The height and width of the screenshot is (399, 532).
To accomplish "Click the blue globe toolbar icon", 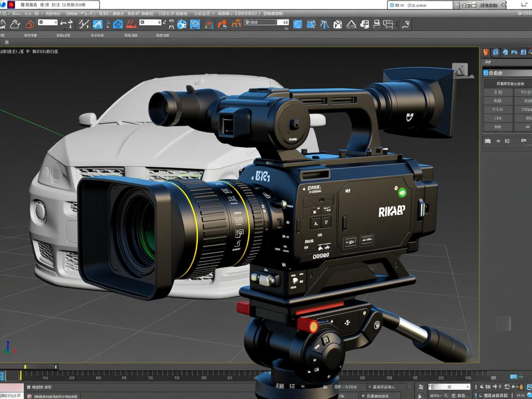I will click(x=181, y=24).
